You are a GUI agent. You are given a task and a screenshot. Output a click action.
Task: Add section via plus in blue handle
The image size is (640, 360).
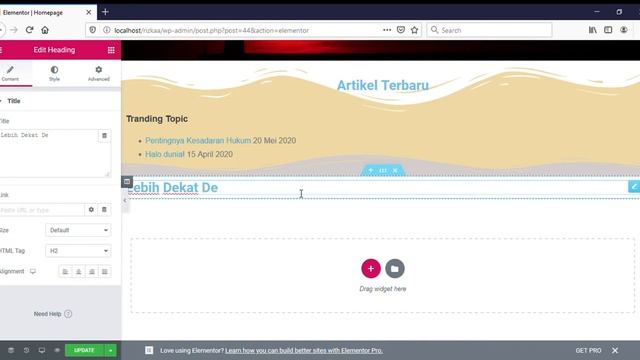coord(371,170)
